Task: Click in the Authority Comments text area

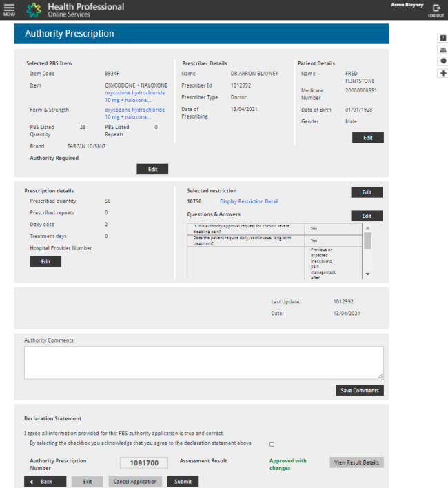Action: [x=204, y=363]
